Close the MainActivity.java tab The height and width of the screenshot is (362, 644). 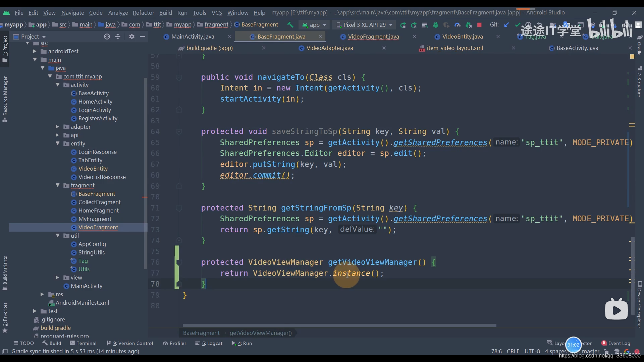229,37
